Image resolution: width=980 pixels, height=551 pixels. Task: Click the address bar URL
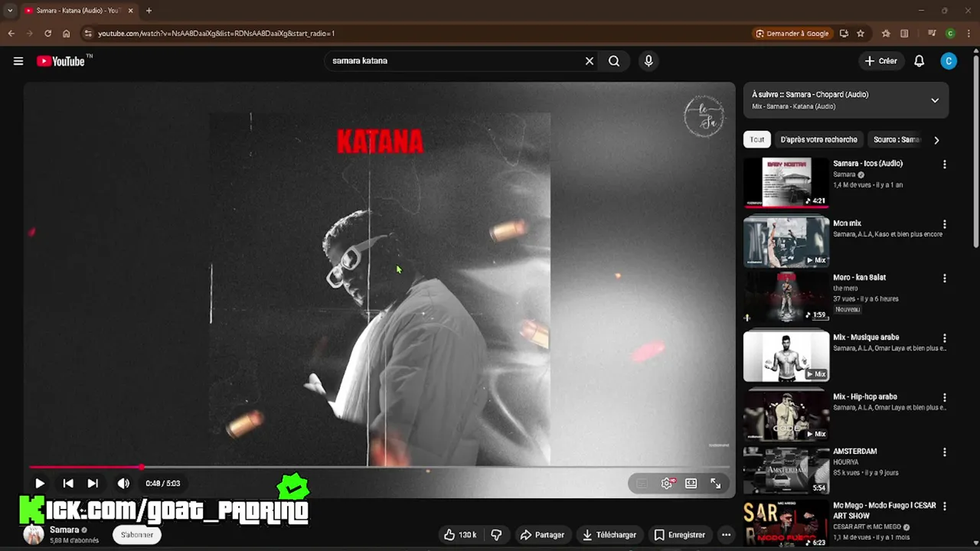(216, 34)
